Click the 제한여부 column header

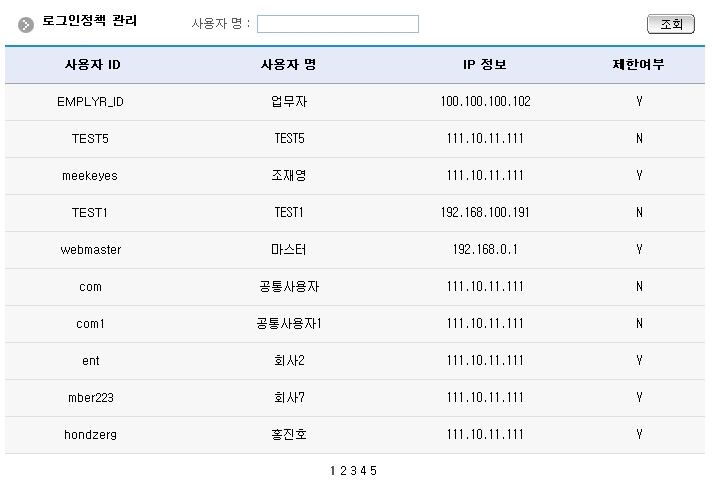(638, 65)
